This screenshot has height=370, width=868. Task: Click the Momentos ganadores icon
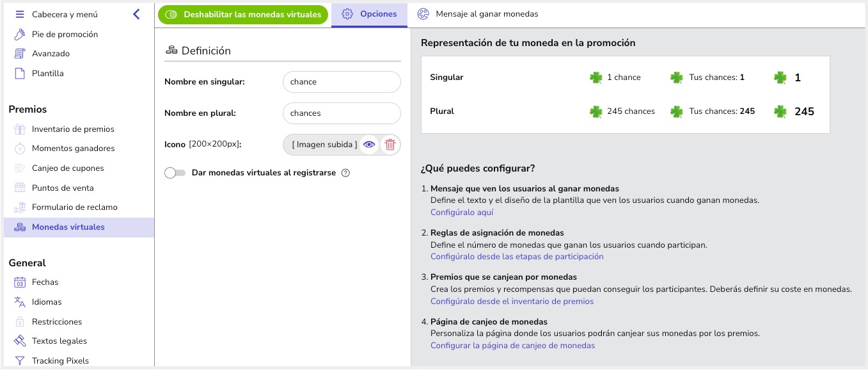coord(20,149)
